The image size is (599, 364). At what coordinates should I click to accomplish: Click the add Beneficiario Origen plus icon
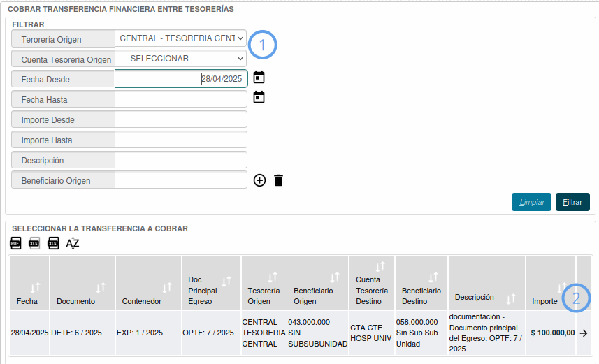click(259, 180)
